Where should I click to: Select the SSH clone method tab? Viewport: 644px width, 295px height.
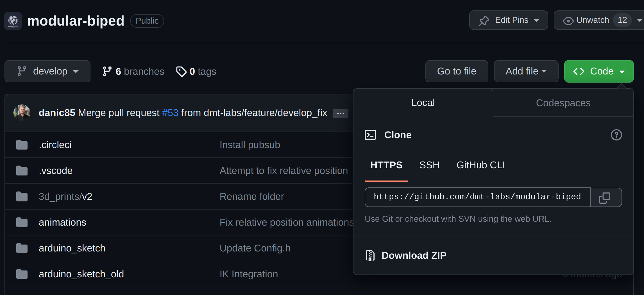(x=429, y=165)
